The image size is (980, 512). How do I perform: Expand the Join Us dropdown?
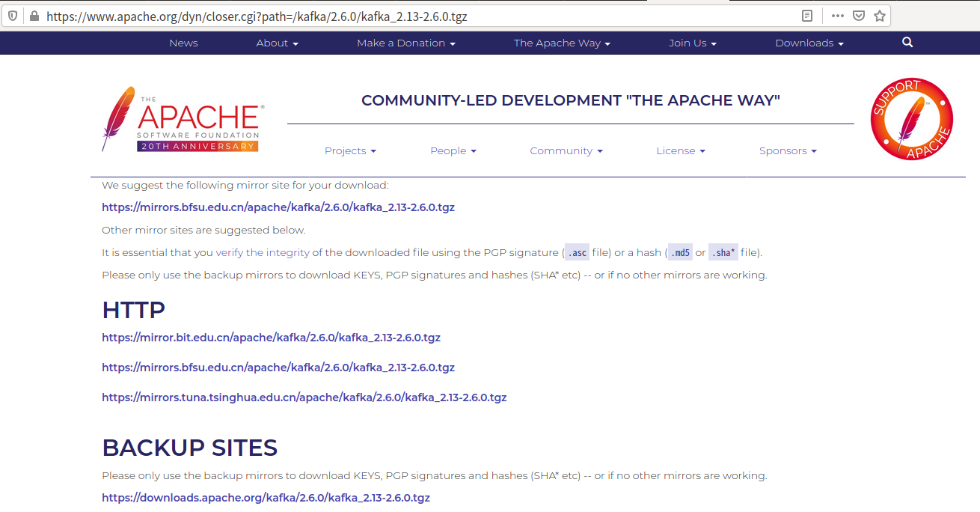[x=693, y=43]
